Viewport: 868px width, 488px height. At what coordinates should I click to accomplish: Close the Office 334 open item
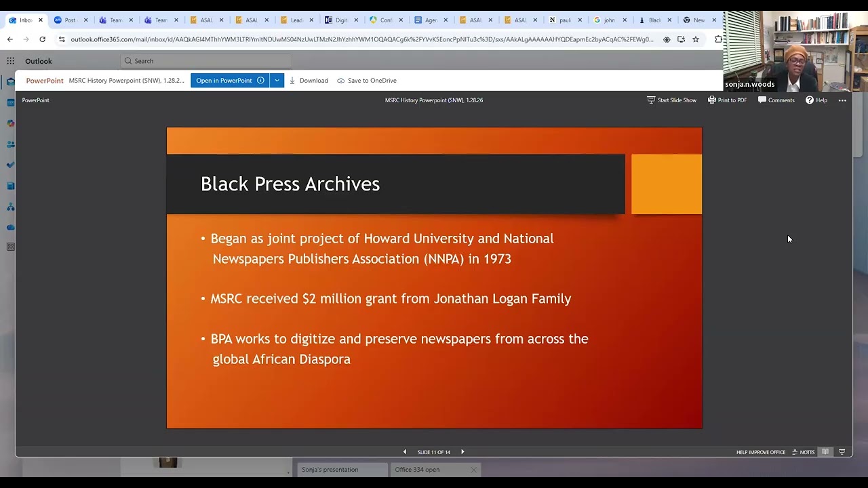point(473,470)
